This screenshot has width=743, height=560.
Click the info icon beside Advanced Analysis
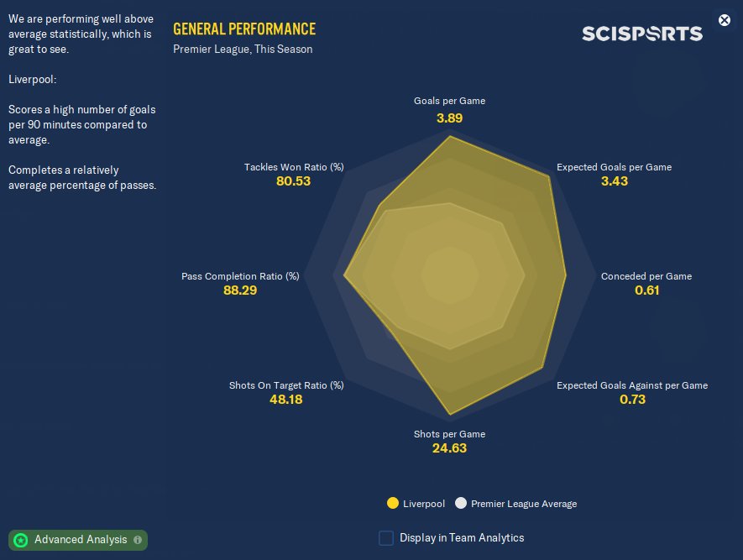(138, 540)
